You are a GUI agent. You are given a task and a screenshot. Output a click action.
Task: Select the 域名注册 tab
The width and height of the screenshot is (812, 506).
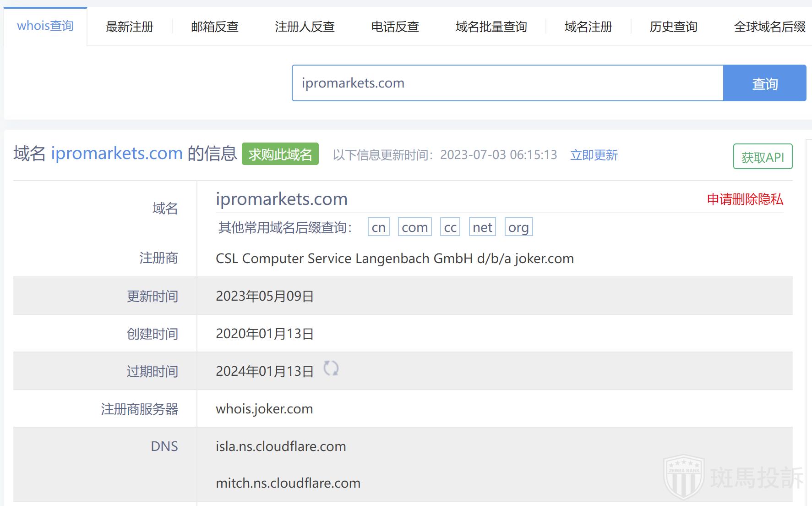tap(589, 27)
